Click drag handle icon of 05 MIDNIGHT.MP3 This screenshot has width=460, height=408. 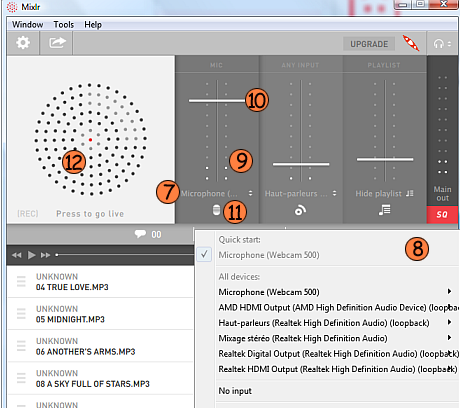pyautogui.click(x=21, y=314)
